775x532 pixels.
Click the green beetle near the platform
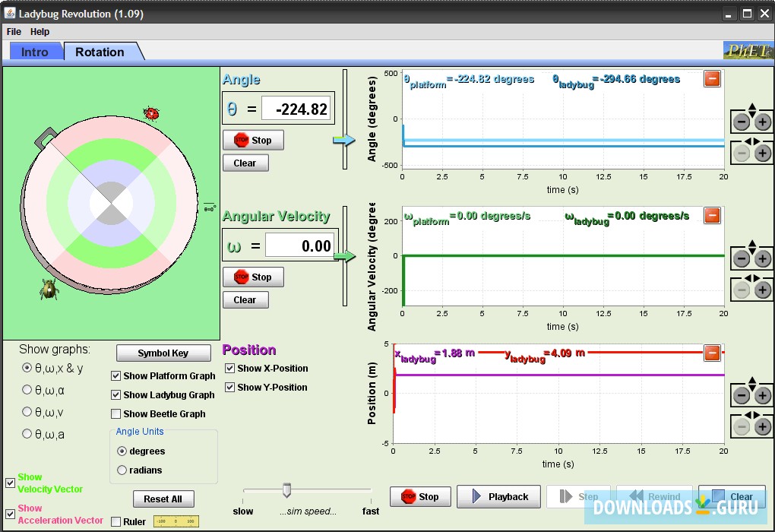[x=49, y=289]
